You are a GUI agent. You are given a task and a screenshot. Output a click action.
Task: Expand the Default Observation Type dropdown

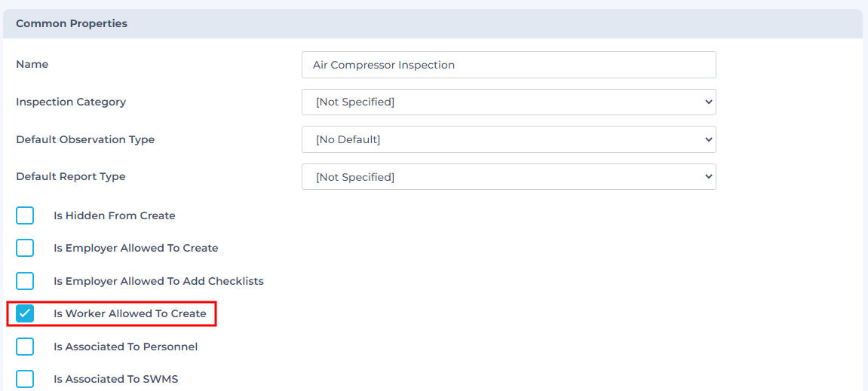pyautogui.click(x=508, y=139)
